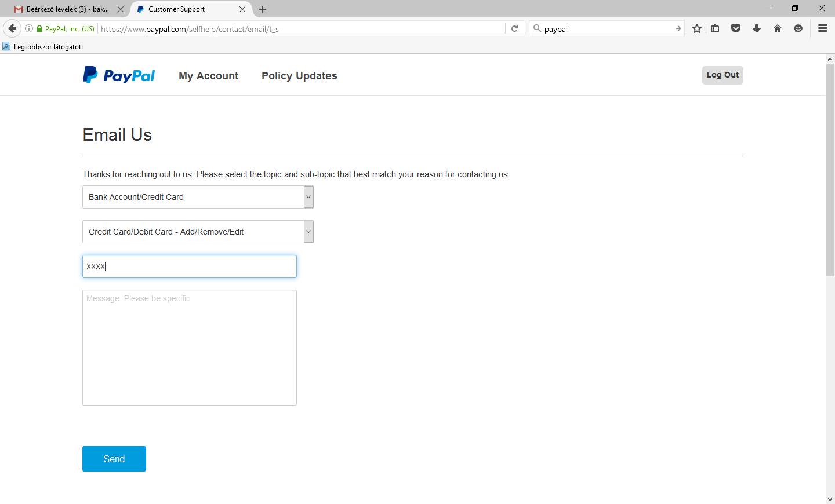The image size is (835, 504).
Task: Close the Firefox window with the X button
Action: click(x=822, y=8)
